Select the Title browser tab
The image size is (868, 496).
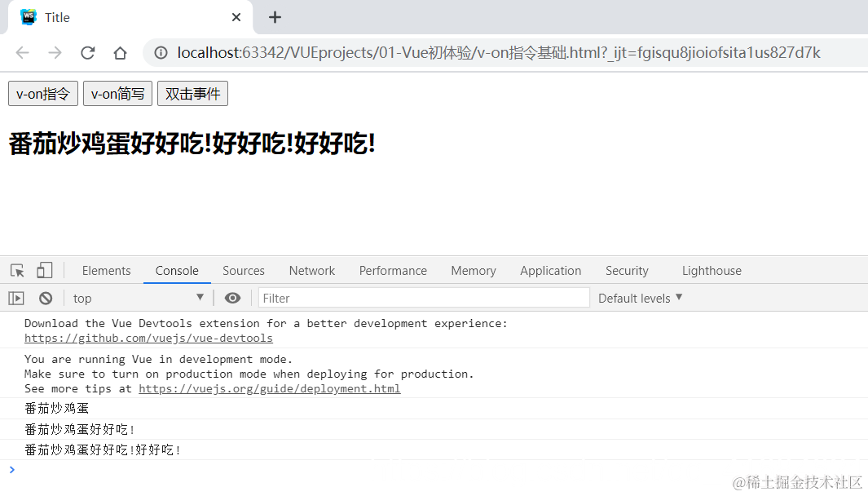[130, 17]
